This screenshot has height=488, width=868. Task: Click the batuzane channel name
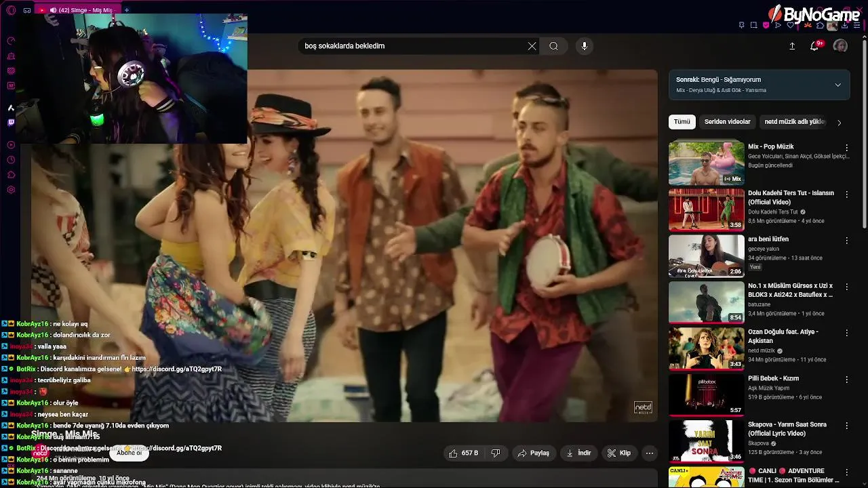click(x=759, y=305)
